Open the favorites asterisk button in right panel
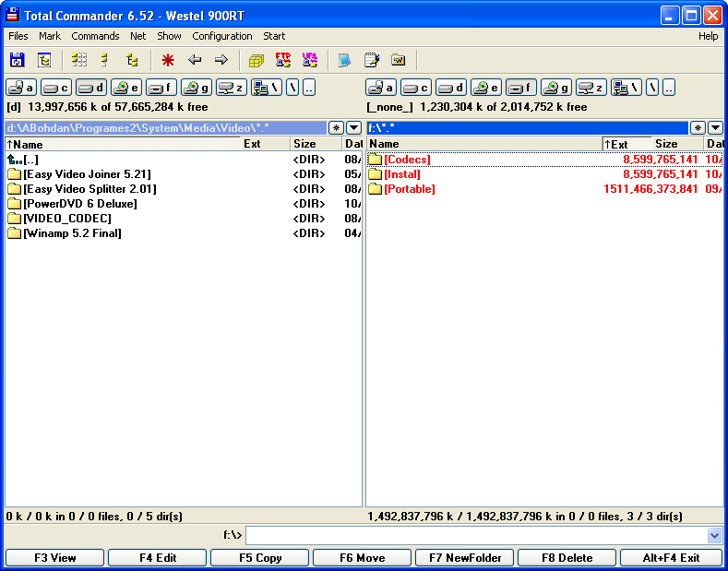 point(698,128)
